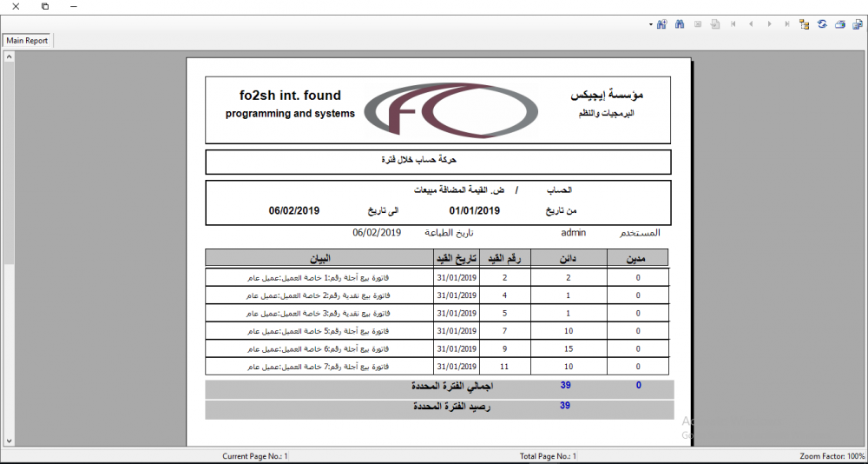The height and width of the screenshot is (464, 868).
Task: Click the user name 'admin'
Action: point(573,233)
